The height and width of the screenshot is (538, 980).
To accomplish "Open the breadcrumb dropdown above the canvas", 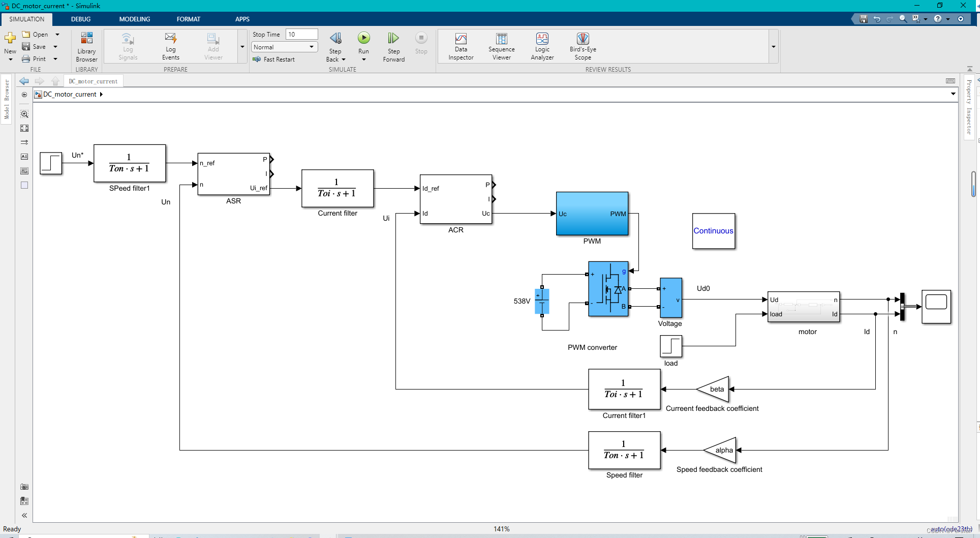I will pyautogui.click(x=954, y=94).
